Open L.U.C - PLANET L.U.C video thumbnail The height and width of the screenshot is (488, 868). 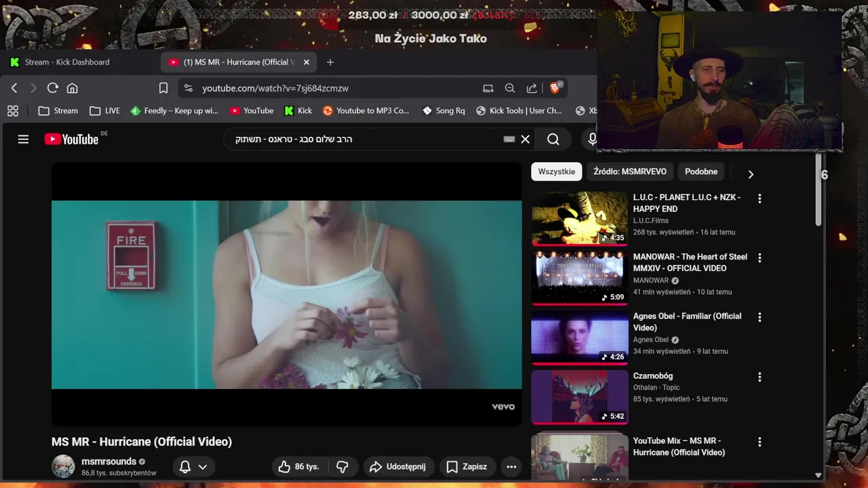pos(579,218)
